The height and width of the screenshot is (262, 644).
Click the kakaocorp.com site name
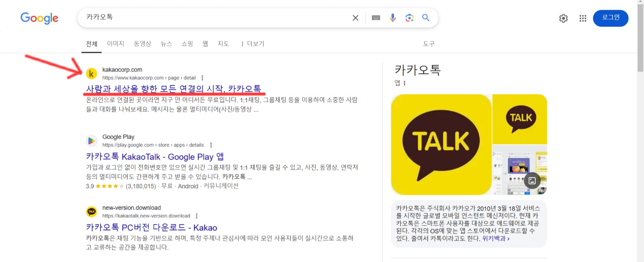pyautogui.click(x=122, y=70)
